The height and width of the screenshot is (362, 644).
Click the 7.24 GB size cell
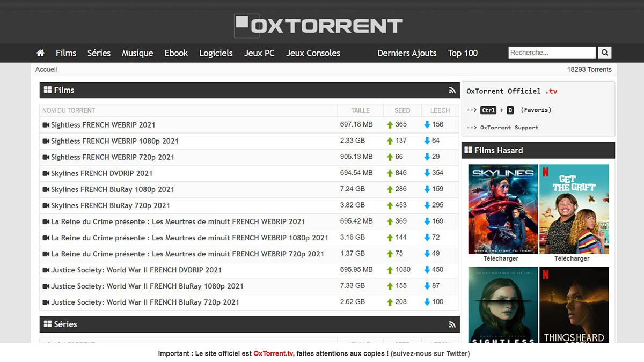pos(353,189)
